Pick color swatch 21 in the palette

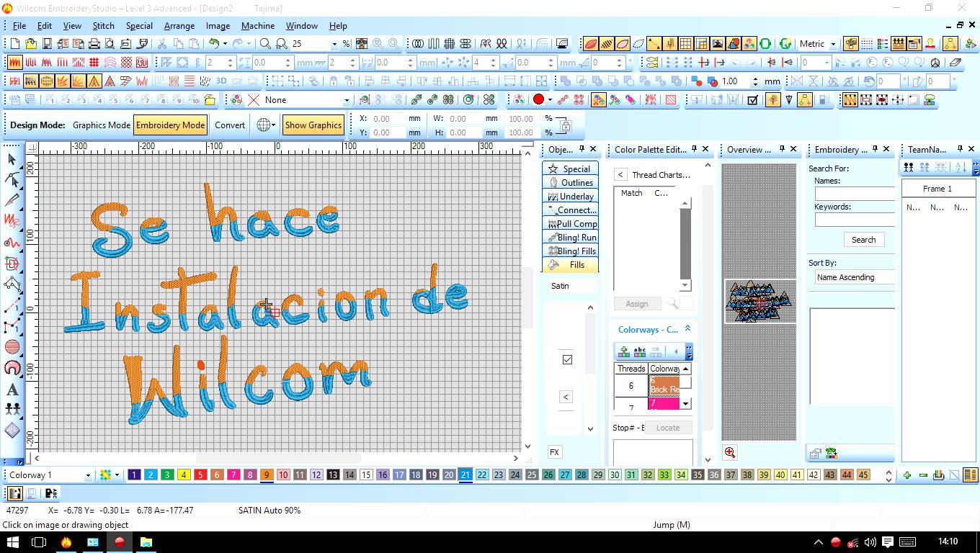click(465, 475)
